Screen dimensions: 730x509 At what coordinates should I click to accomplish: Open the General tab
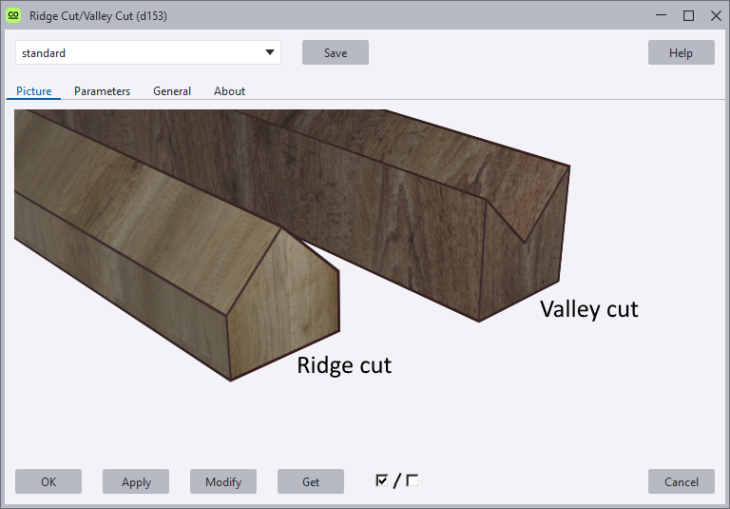[172, 91]
